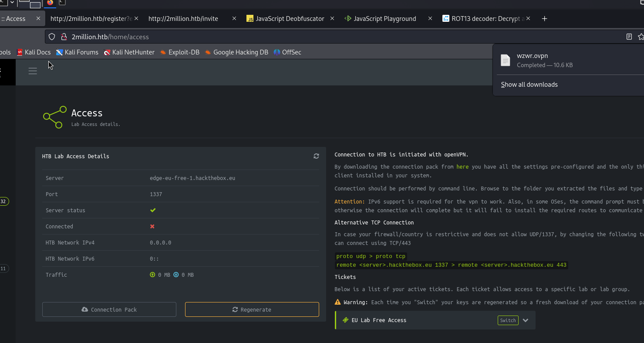The height and width of the screenshot is (343, 644).
Task: Open reader view icon in address bar
Action: [x=629, y=37]
